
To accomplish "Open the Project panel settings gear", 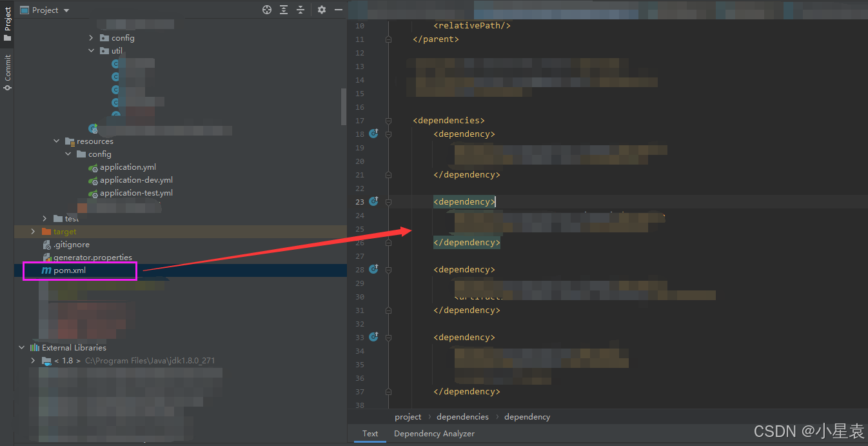I will [322, 10].
